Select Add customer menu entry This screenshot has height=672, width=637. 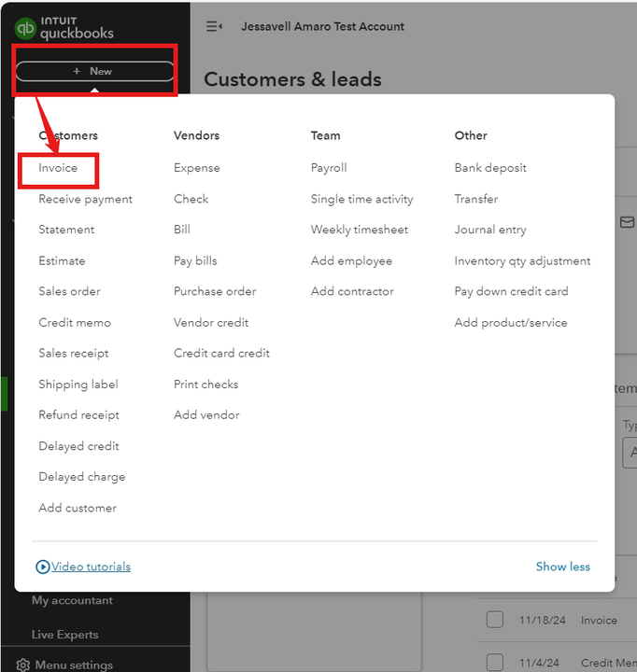point(78,508)
